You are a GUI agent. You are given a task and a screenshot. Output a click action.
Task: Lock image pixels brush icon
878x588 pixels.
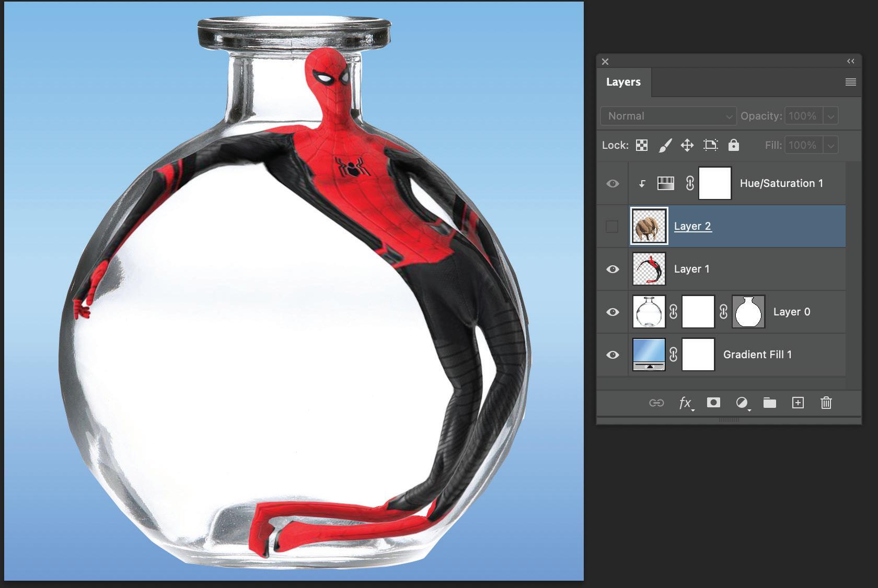[x=665, y=145]
